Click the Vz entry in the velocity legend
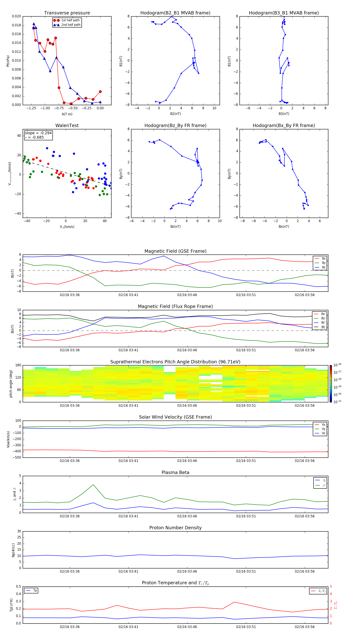351x644 pixels. [x=320, y=433]
